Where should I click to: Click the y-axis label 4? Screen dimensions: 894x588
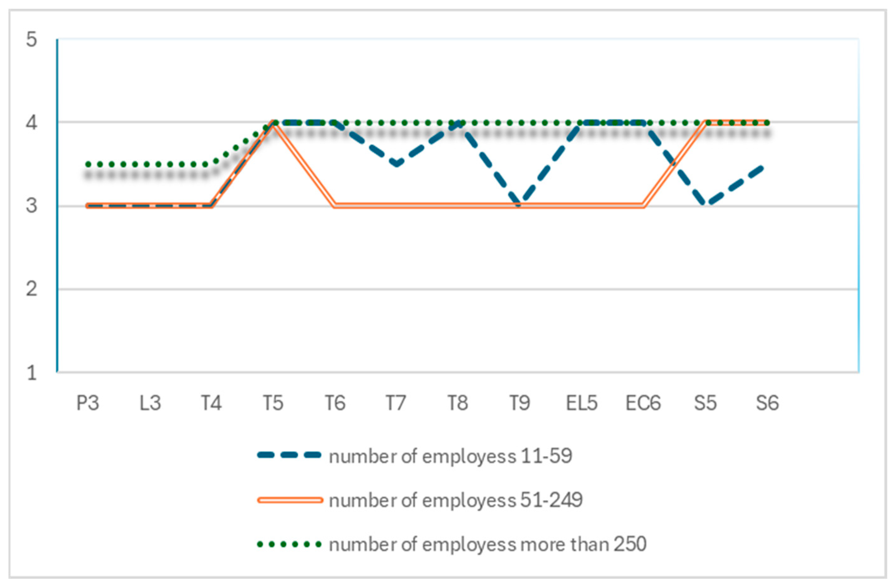point(31,123)
